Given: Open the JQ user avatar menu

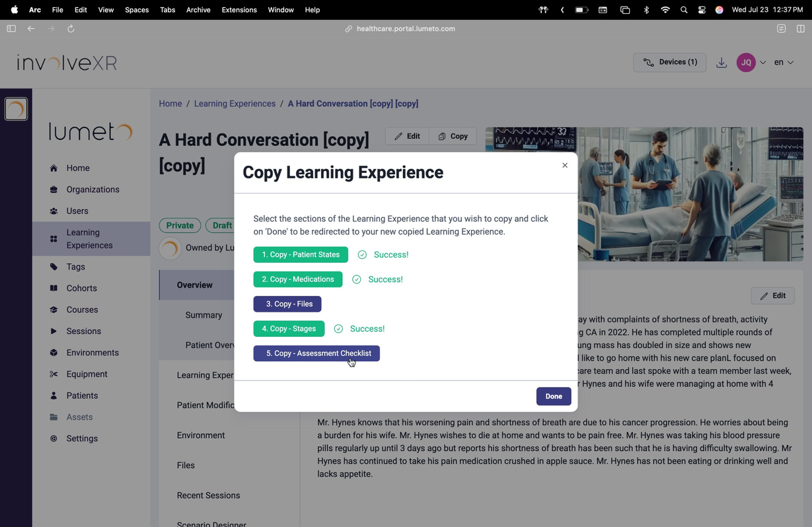Looking at the screenshot, I should coord(746,62).
